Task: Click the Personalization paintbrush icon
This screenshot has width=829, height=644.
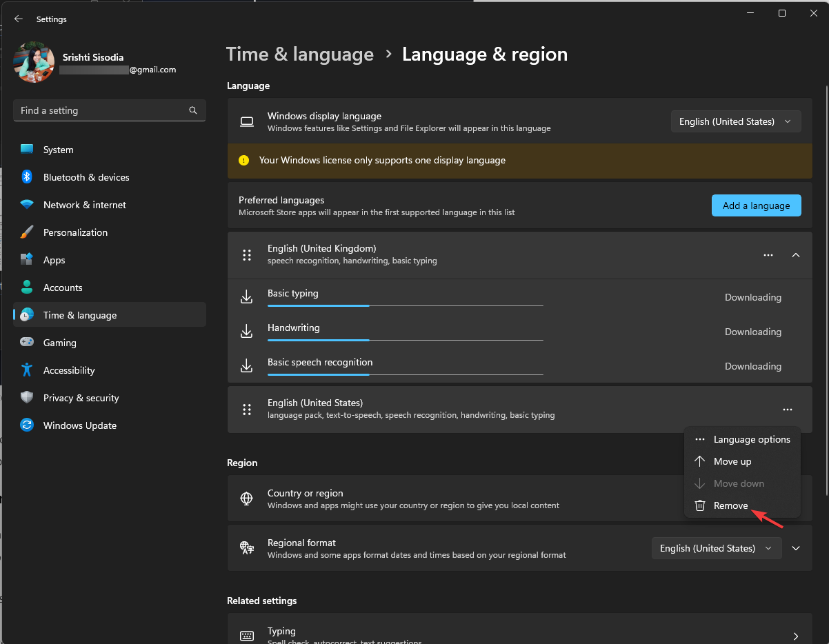Action: tap(27, 232)
